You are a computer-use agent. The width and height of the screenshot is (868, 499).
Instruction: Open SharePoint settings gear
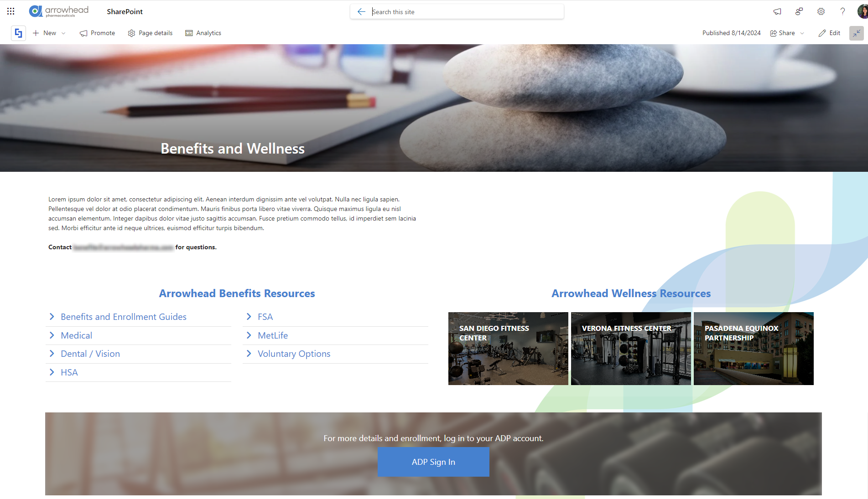(821, 11)
